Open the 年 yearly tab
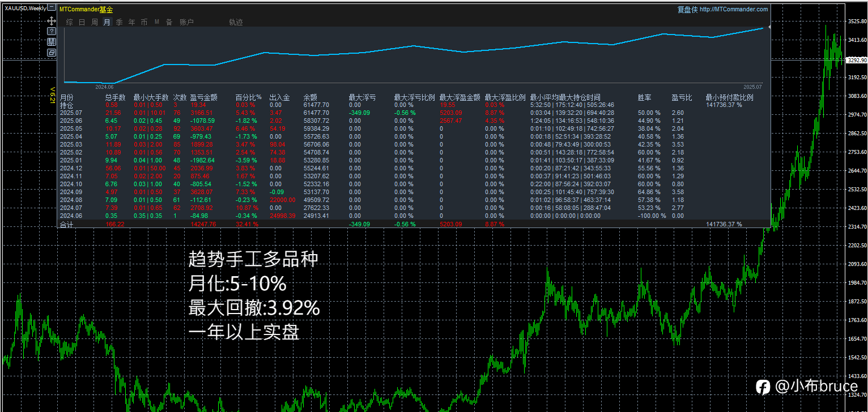 click(x=131, y=22)
